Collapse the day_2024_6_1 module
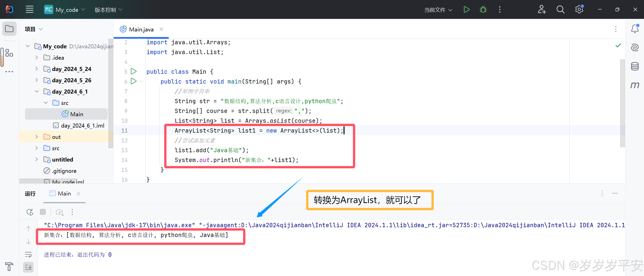Image resolution: width=644 pixels, height=276 pixels. pos(37,91)
